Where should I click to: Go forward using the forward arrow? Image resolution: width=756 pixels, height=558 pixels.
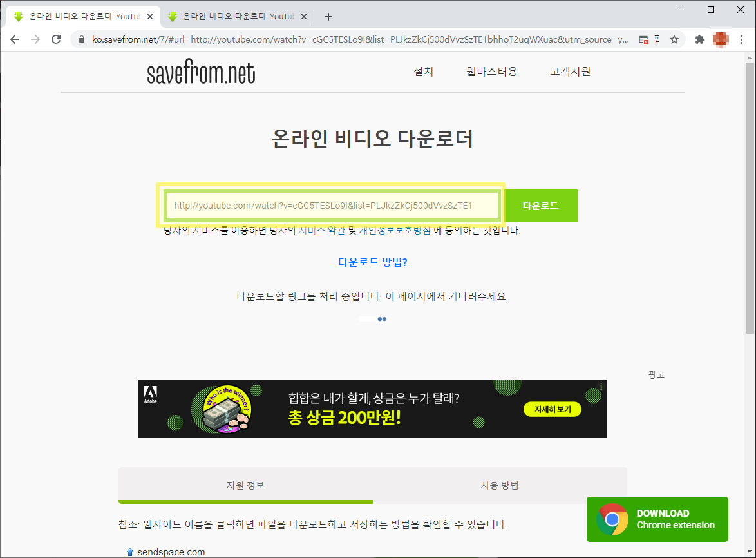pyautogui.click(x=35, y=39)
